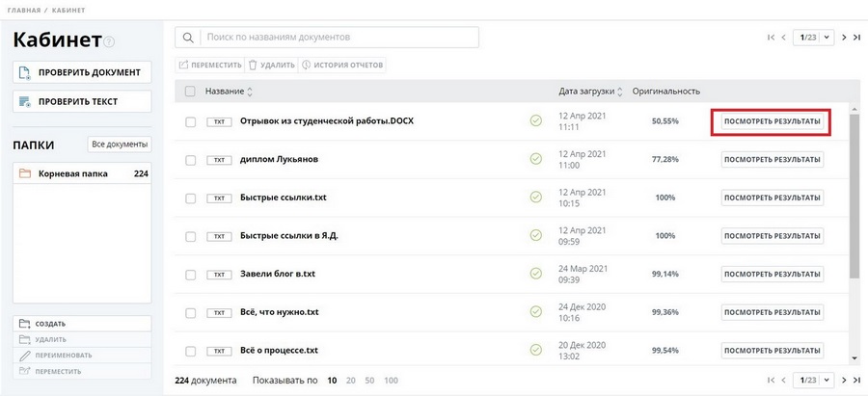
Task: Click ГЛАВНАЯ in the breadcrumb
Action: pos(24,11)
